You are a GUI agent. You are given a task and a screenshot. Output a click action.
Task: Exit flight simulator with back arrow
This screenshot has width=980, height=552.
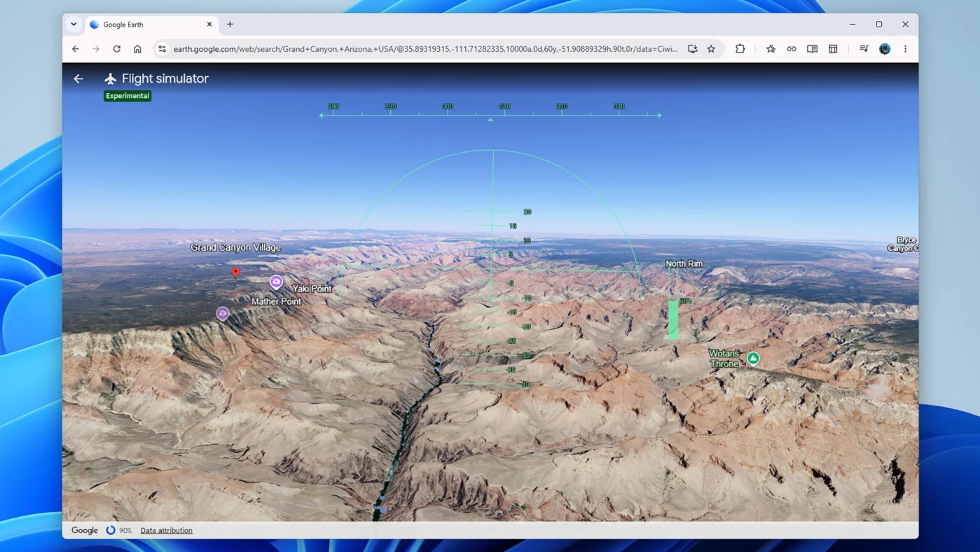click(78, 78)
